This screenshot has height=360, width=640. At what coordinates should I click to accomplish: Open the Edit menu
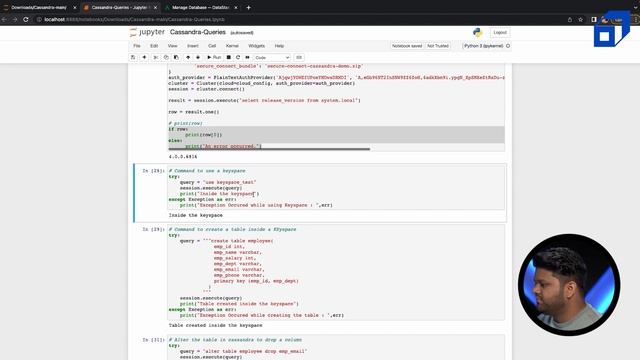coord(154,46)
